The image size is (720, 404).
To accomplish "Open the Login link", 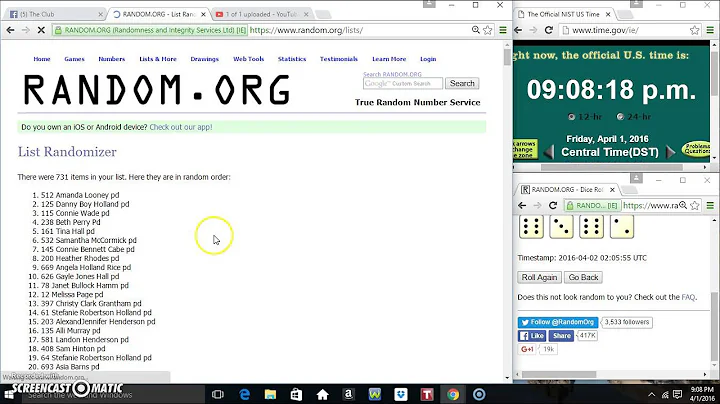I will pos(428,59).
